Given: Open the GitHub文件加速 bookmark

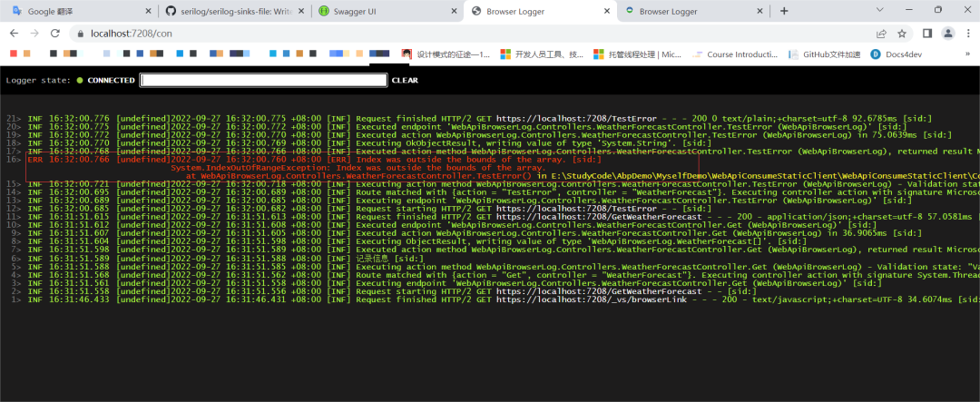Looking at the screenshot, I should [x=824, y=54].
